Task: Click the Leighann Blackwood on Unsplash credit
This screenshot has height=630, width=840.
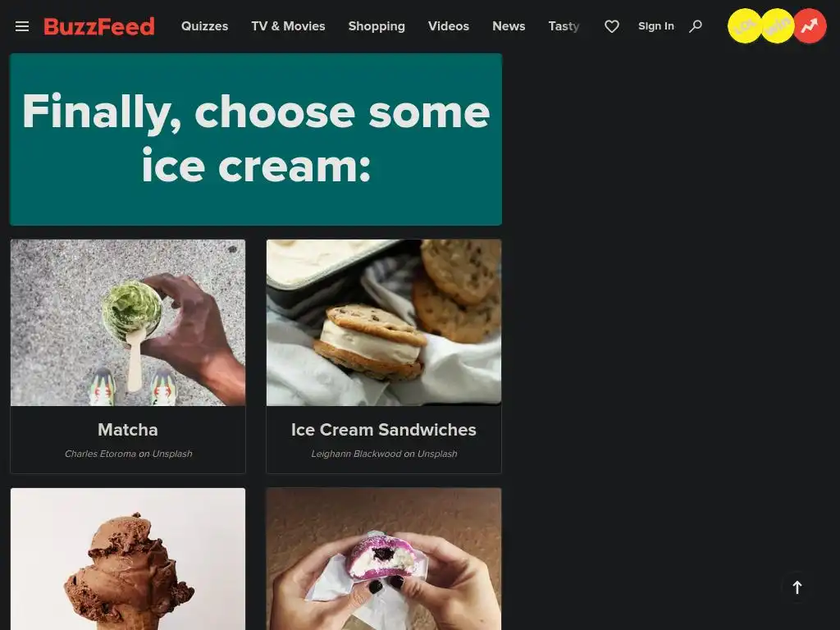Action: (384, 454)
